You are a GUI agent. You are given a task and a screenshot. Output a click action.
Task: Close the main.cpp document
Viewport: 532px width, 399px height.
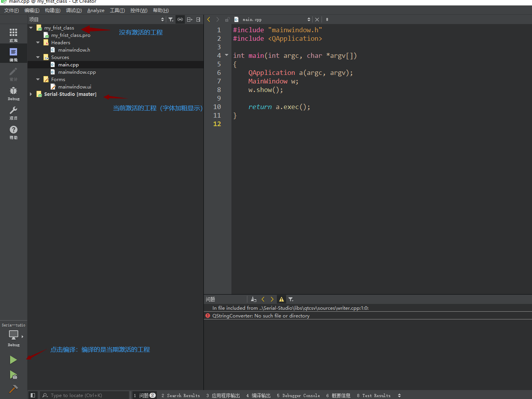point(317,19)
